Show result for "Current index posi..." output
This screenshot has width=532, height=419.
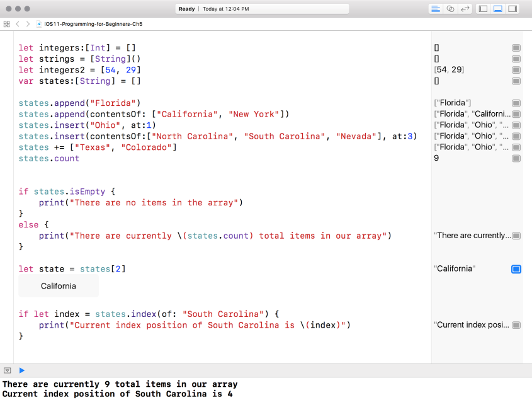coord(516,325)
